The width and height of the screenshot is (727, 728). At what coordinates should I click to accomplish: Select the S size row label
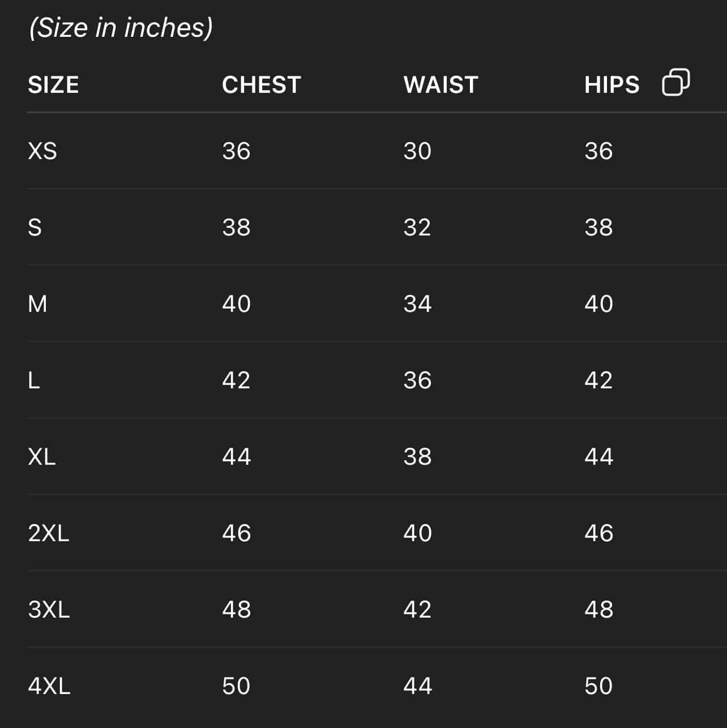(x=35, y=228)
